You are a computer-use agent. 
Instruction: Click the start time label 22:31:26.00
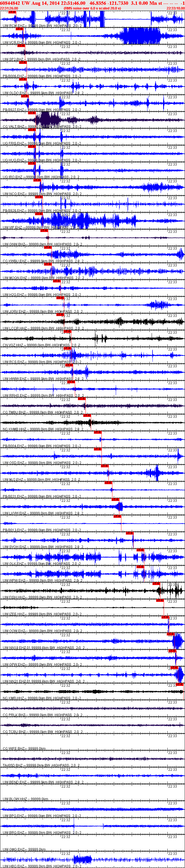pos(9,8)
